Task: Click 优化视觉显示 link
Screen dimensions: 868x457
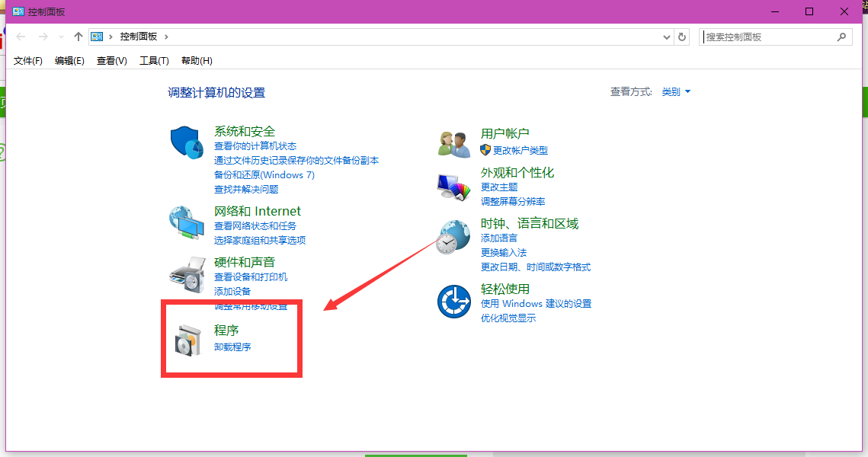Action: pos(508,318)
